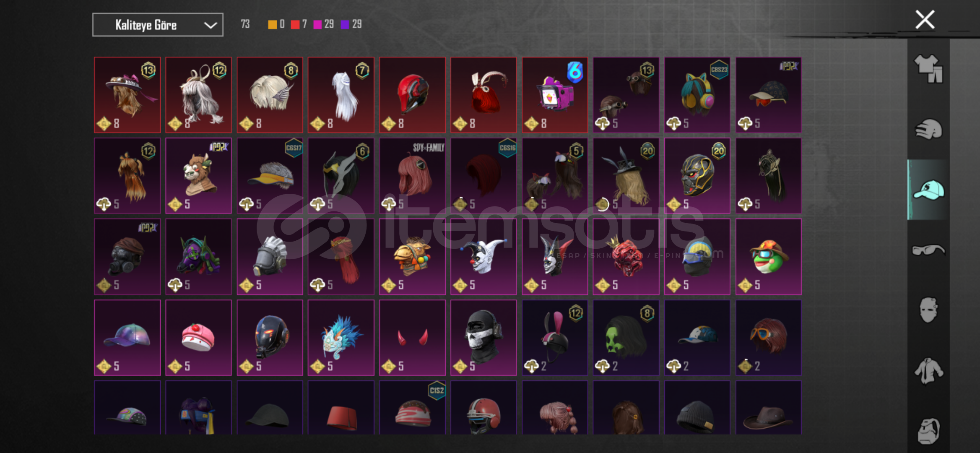
Task: Select the glasses category icon in sidebar
Action: [928, 250]
